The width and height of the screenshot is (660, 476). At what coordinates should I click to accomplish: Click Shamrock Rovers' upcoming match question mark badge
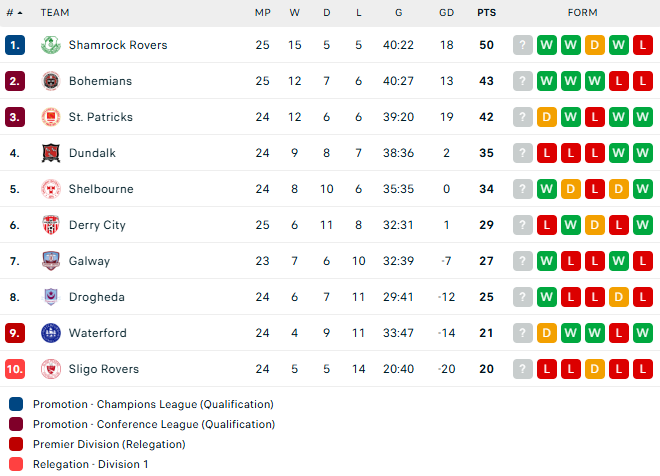tap(523, 45)
